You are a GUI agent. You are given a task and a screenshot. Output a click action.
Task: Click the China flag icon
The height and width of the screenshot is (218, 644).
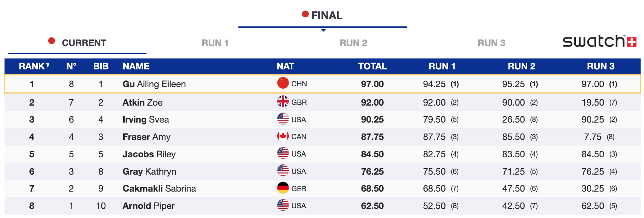(x=283, y=83)
